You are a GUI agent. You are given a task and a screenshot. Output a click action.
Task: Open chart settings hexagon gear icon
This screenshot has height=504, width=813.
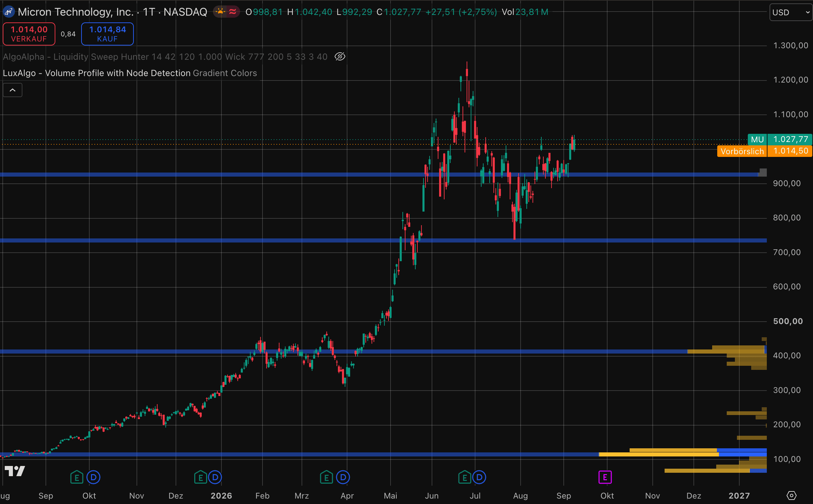pos(791,496)
